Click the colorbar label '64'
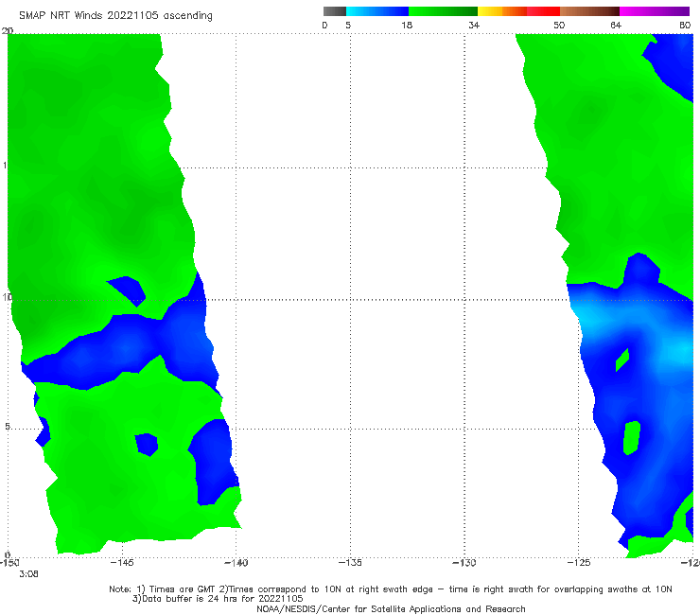This screenshot has width=700, height=615. pos(616,26)
